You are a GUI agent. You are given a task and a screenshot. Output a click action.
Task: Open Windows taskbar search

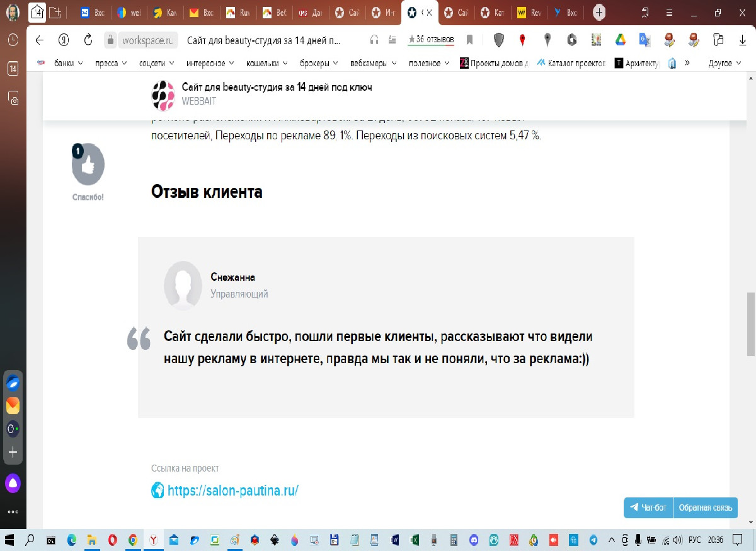pos(30,540)
